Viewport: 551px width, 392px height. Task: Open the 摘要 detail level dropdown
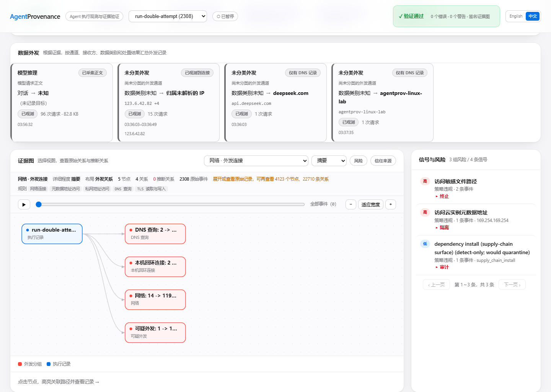[329, 161]
